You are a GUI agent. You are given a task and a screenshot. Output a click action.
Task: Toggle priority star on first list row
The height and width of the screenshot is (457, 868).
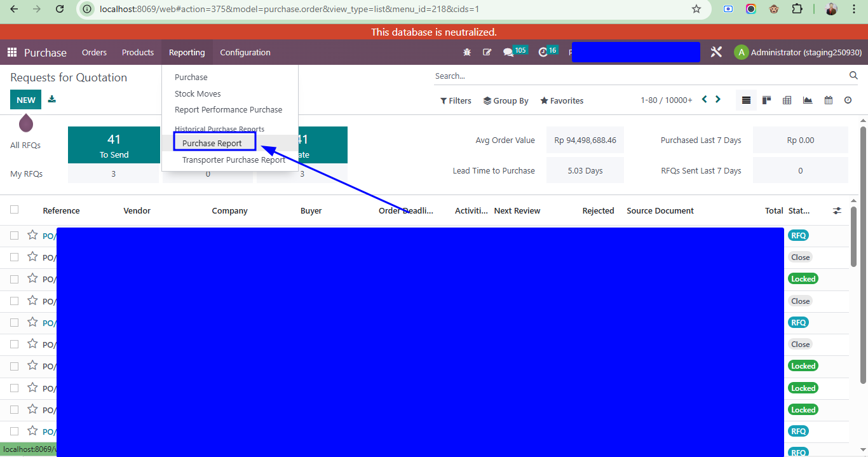pyautogui.click(x=32, y=235)
